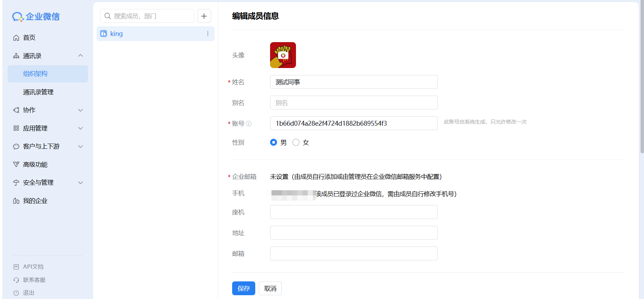This screenshot has width=644, height=299.
Task: Click the 搜索成员、部门 search box
Action: [x=147, y=16]
